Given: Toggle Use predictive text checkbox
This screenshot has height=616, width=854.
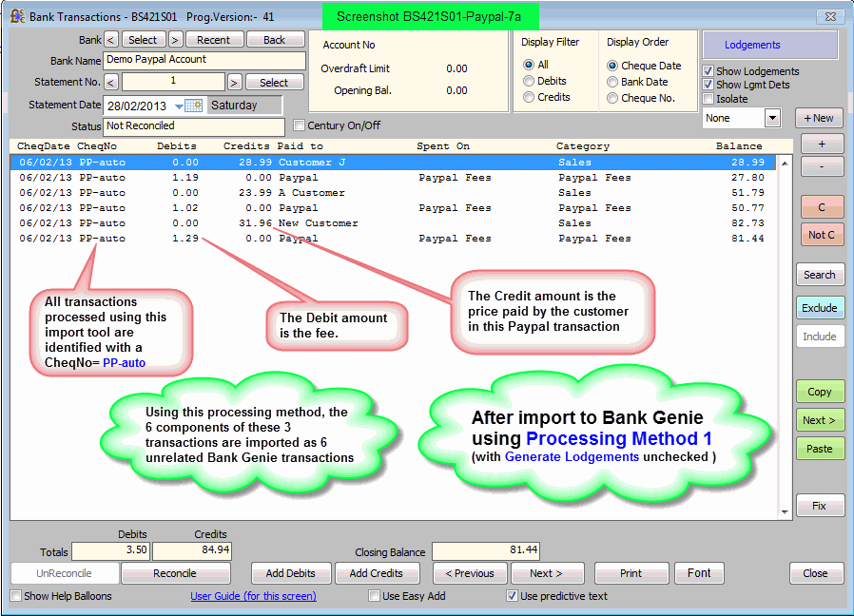Looking at the screenshot, I should click(x=512, y=596).
